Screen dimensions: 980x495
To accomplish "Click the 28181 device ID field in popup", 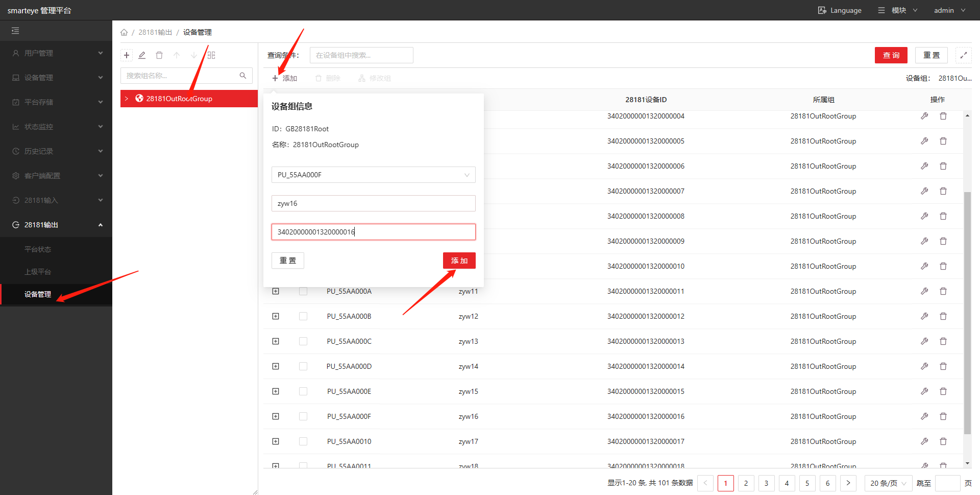I will tap(374, 232).
